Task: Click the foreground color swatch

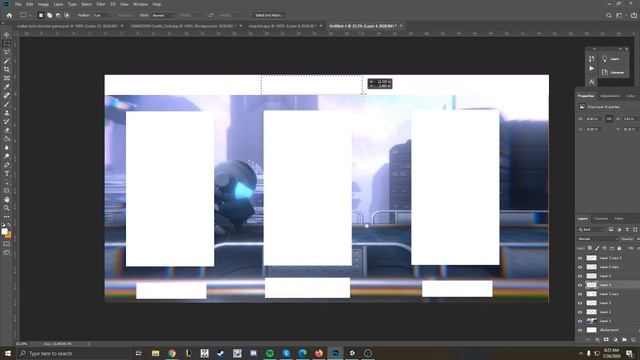Action: (4, 231)
